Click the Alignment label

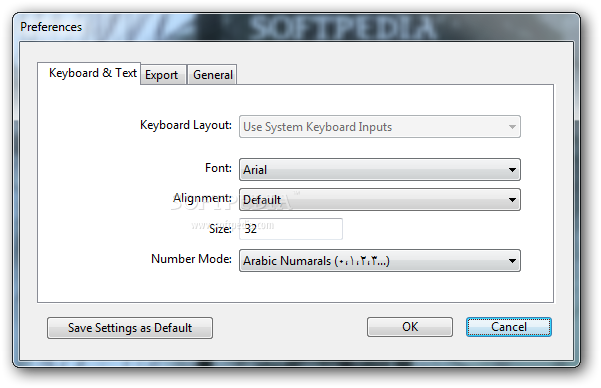coord(202,199)
